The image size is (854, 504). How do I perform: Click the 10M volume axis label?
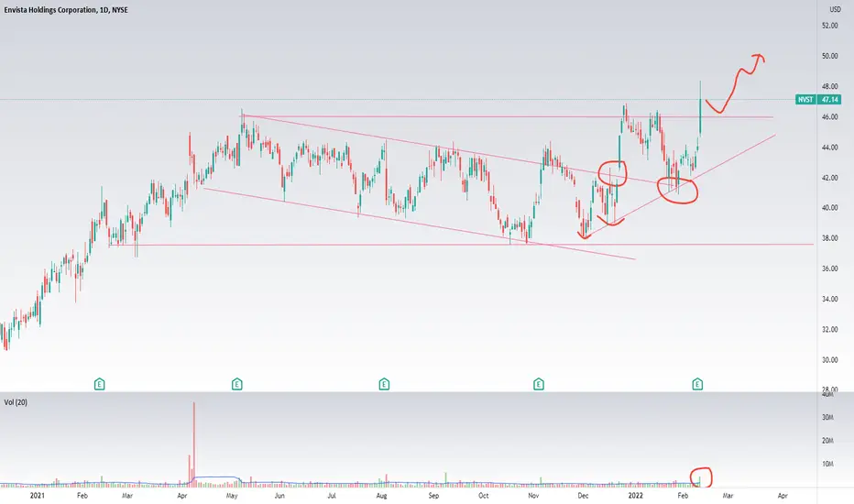pyautogui.click(x=827, y=465)
